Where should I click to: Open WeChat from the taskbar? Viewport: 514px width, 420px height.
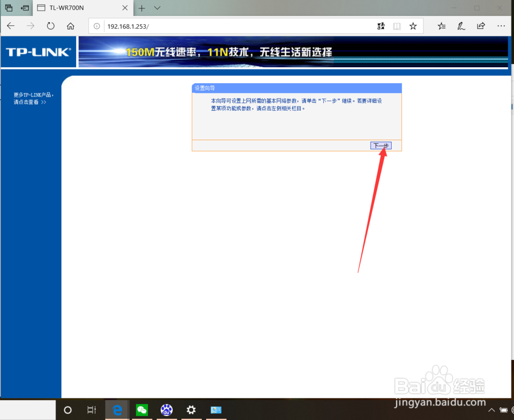pos(142,410)
